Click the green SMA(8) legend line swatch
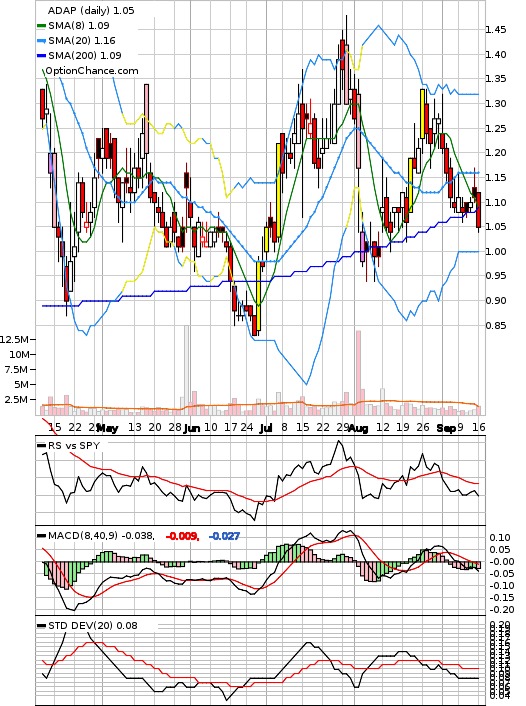The image size is (526, 706). 41,26
